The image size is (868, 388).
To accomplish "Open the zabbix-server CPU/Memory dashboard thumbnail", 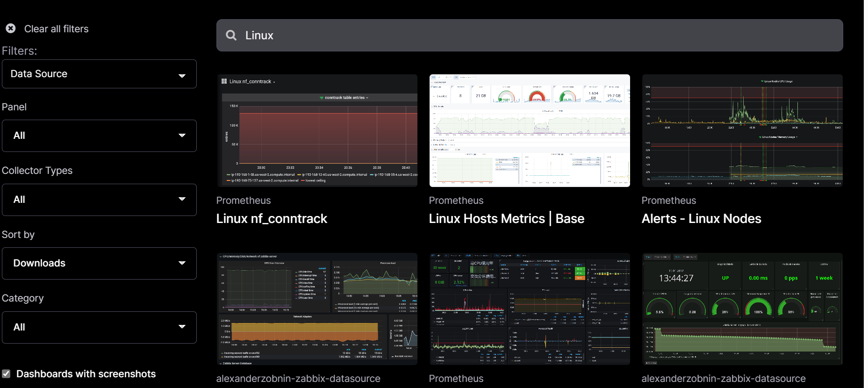I will click(317, 309).
